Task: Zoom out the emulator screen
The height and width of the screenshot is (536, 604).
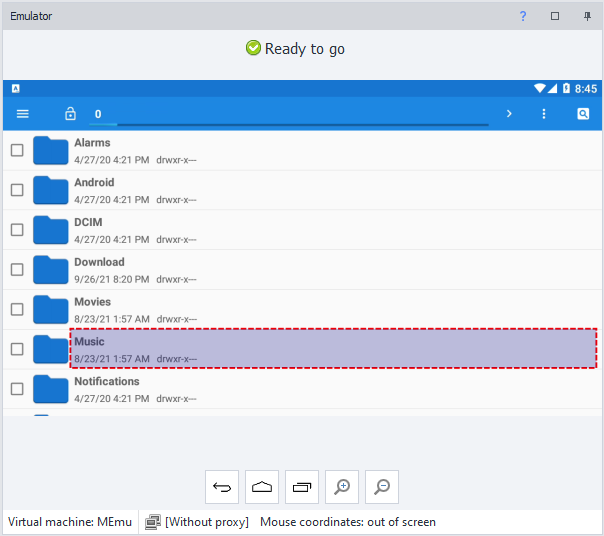Action: click(x=382, y=487)
